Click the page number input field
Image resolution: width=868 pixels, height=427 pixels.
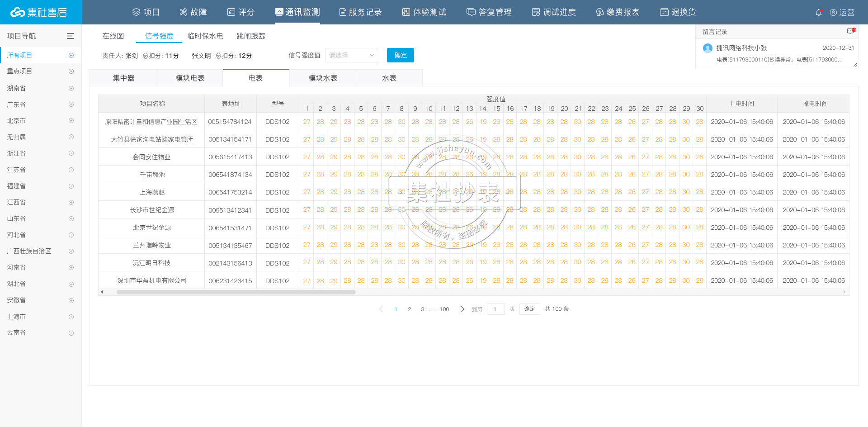click(x=495, y=309)
